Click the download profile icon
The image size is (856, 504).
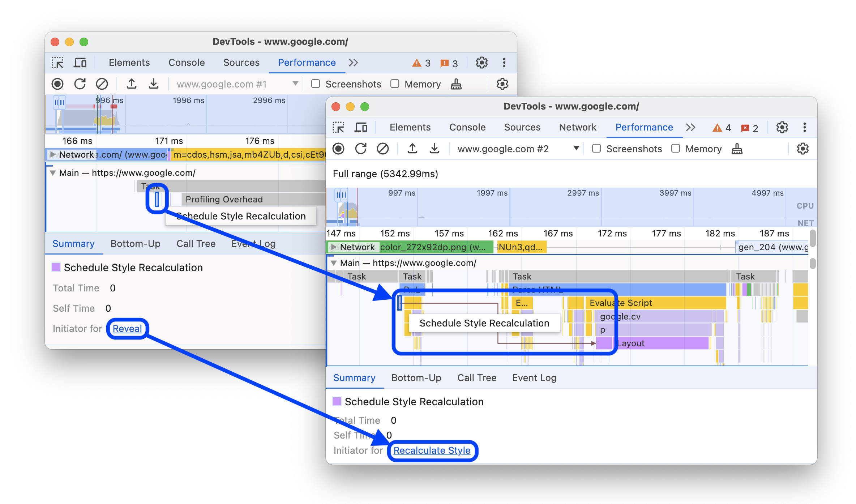(432, 149)
